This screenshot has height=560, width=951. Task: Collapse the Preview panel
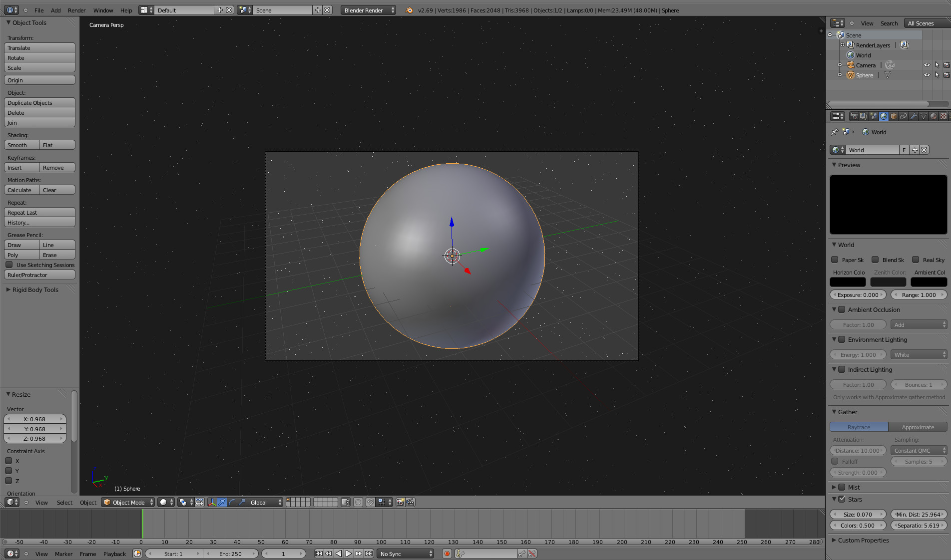849,165
